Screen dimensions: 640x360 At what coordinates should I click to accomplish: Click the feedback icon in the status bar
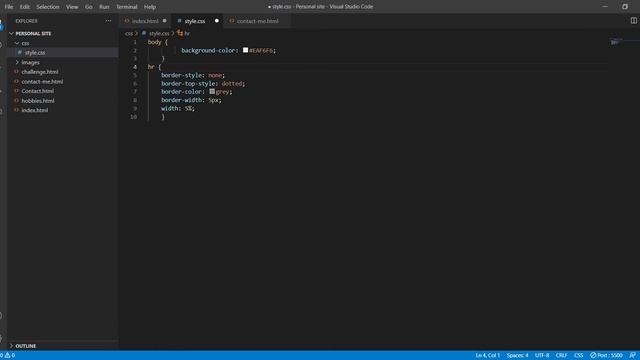[x=633, y=355]
